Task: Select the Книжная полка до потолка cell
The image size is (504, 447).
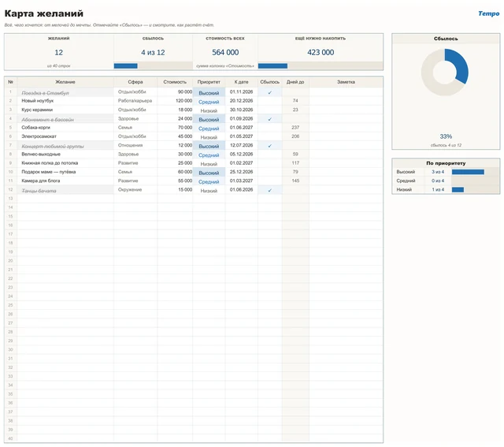Action: (65, 163)
